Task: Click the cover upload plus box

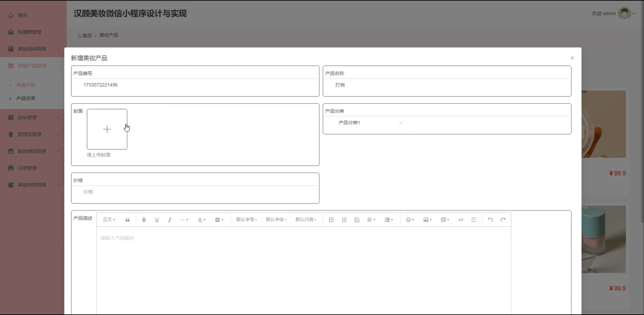Action: (x=107, y=130)
